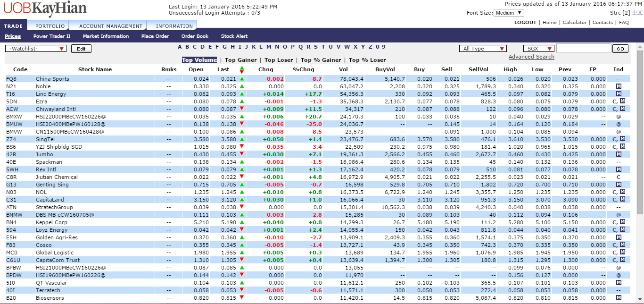
Task: Show the Top % Gainer list
Action: [x=321, y=60]
